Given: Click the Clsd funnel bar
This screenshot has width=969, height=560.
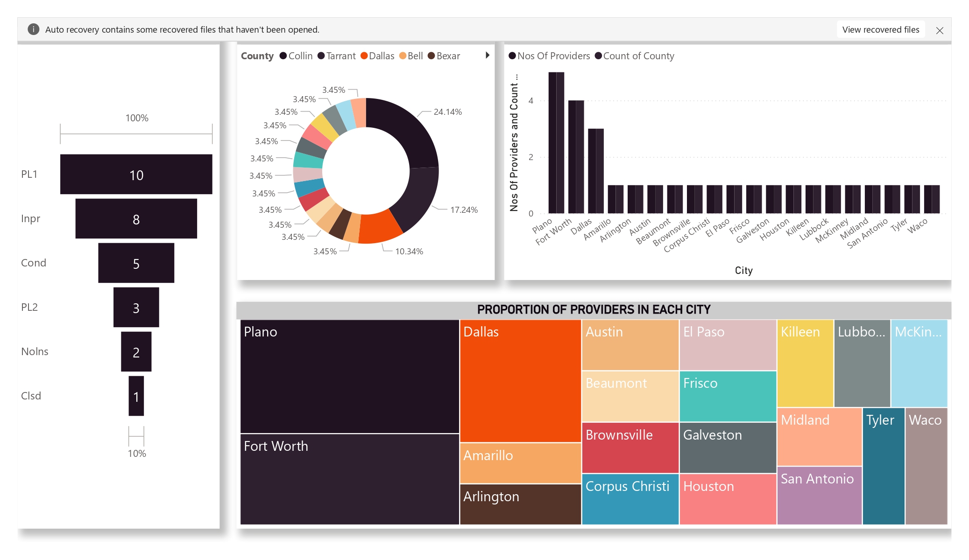Looking at the screenshot, I should [136, 396].
